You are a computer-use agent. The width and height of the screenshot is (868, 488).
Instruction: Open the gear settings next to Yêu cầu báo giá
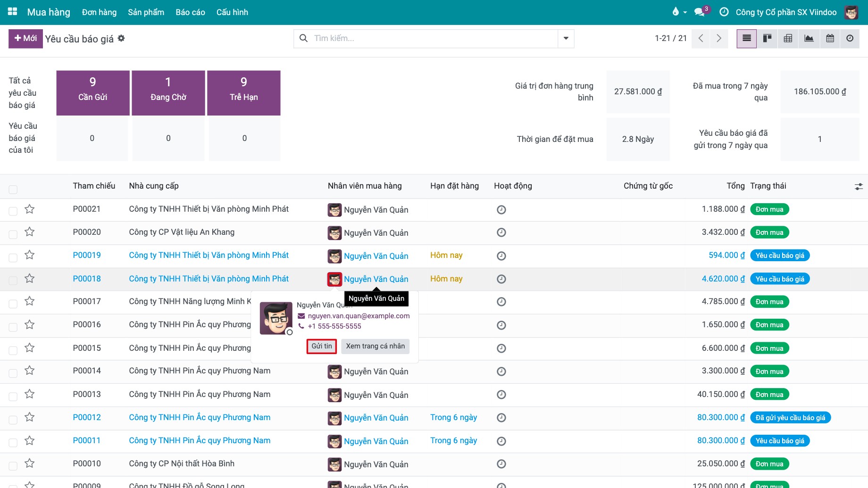[121, 38]
